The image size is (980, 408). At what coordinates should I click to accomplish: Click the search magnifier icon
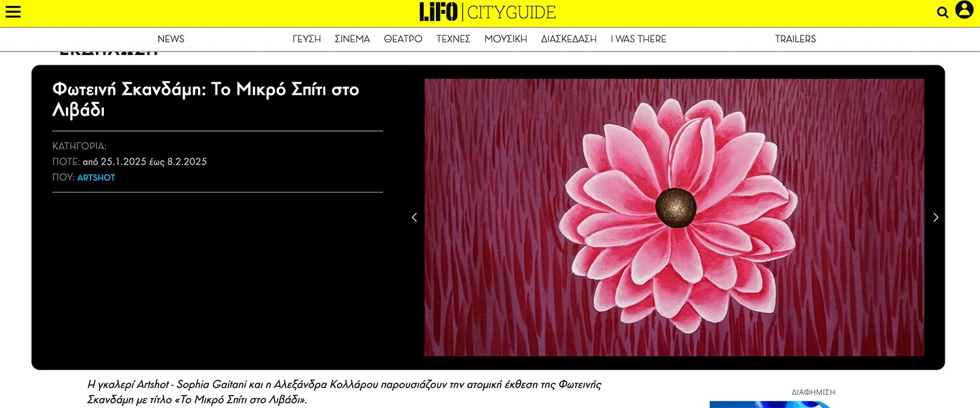[942, 12]
